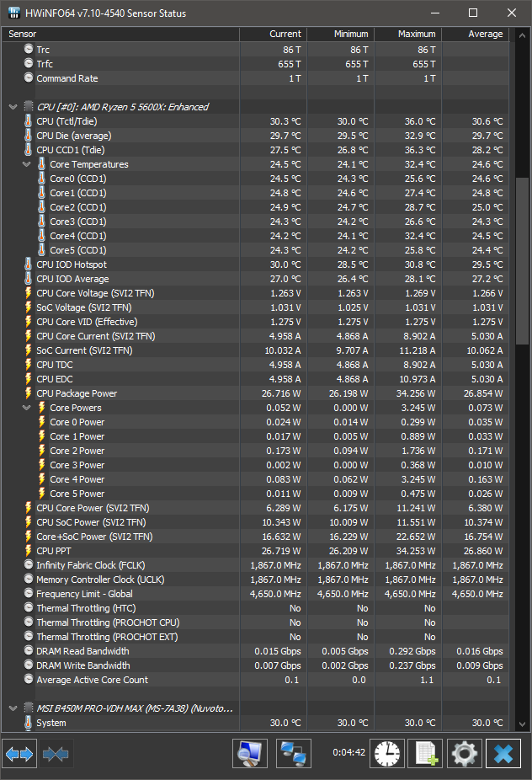Screen dimensions: 532x780
Task: Click the CPU PPT lightning icon
Action: (x=29, y=551)
